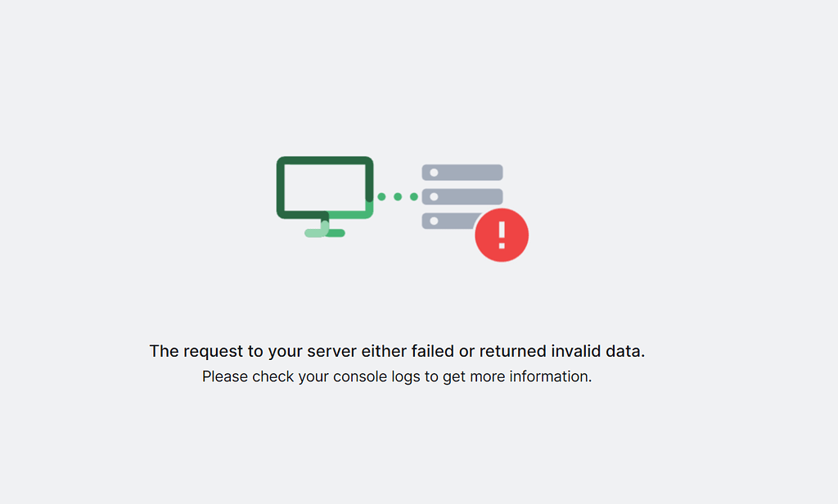Click the words "invalid data" in the headline
The width and height of the screenshot is (838, 504).
tap(597, 352)
